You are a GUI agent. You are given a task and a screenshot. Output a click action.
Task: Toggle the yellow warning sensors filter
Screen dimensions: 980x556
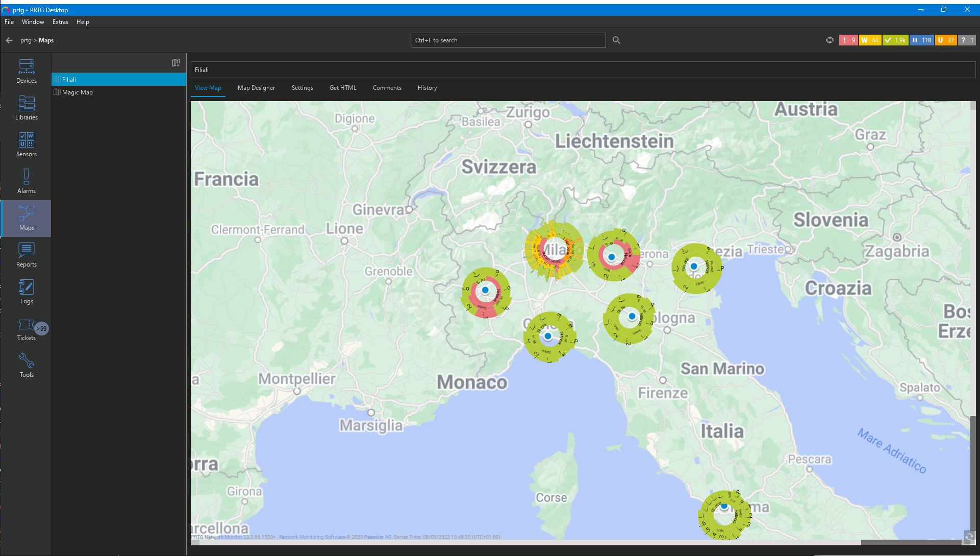coord(870,40)
